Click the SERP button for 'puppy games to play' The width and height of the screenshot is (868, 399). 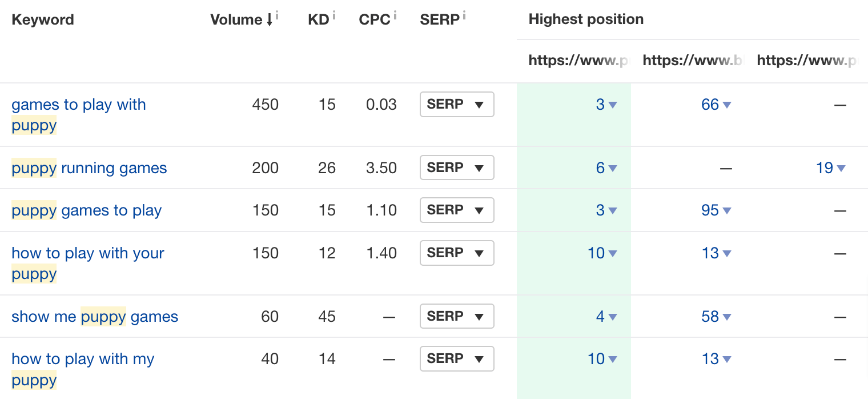point(457,210)
